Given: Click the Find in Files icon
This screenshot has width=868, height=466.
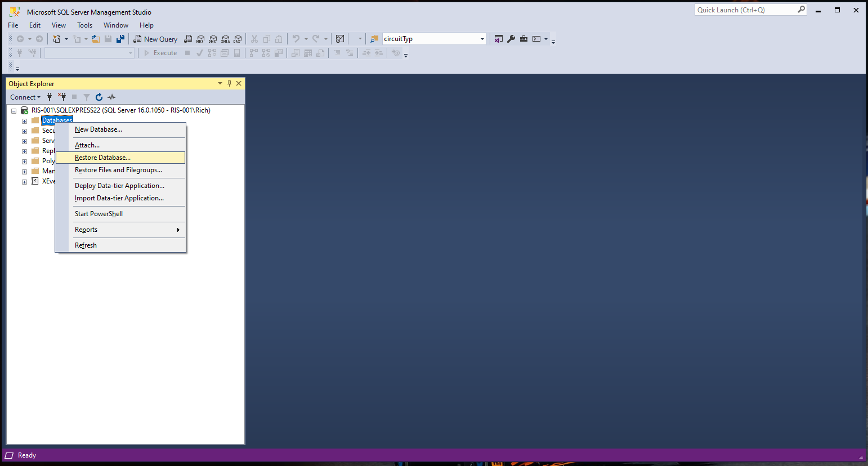Looking at the screenshot, I should coord(374,39).
